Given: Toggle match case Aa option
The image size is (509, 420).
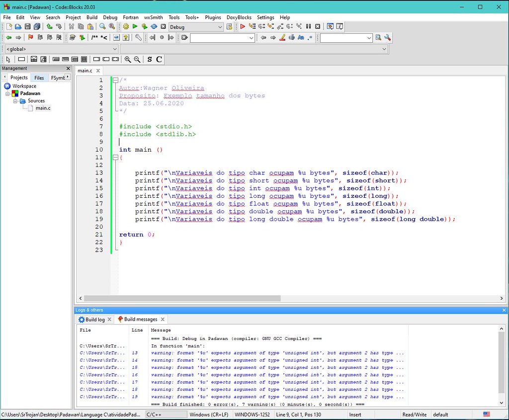Looking at the screenshot, I should 301,38.
